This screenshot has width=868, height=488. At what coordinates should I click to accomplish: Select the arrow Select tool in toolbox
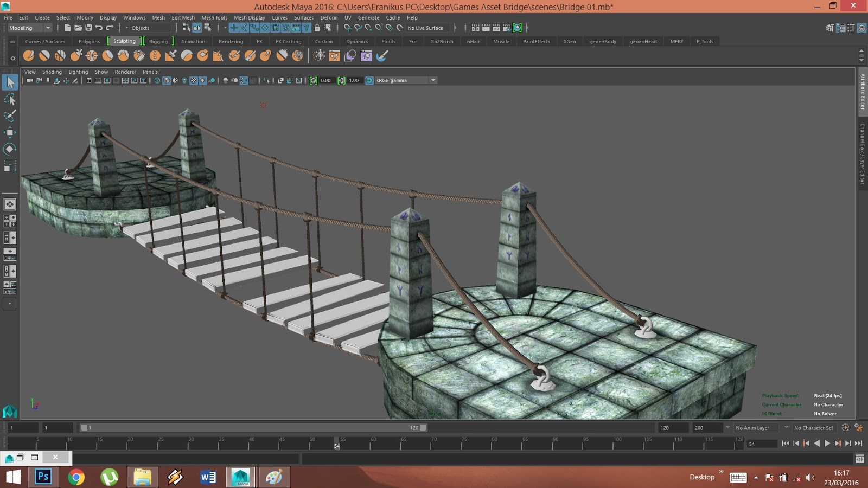(10, 82)
